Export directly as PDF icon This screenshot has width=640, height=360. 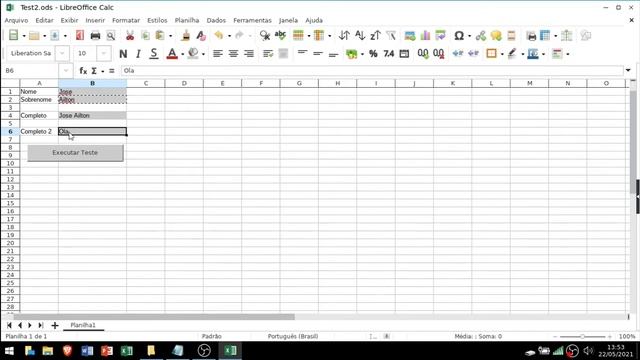pos(80,36)
